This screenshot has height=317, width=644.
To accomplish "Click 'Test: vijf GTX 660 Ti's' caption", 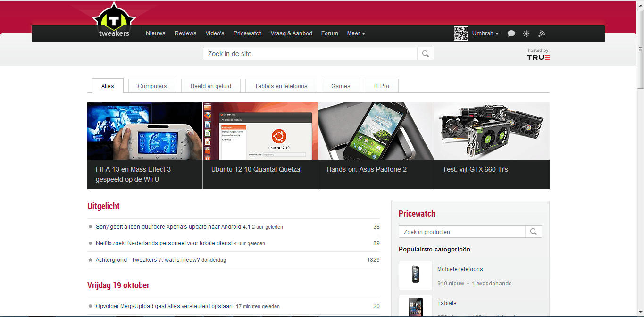I will tap(475, 169).
